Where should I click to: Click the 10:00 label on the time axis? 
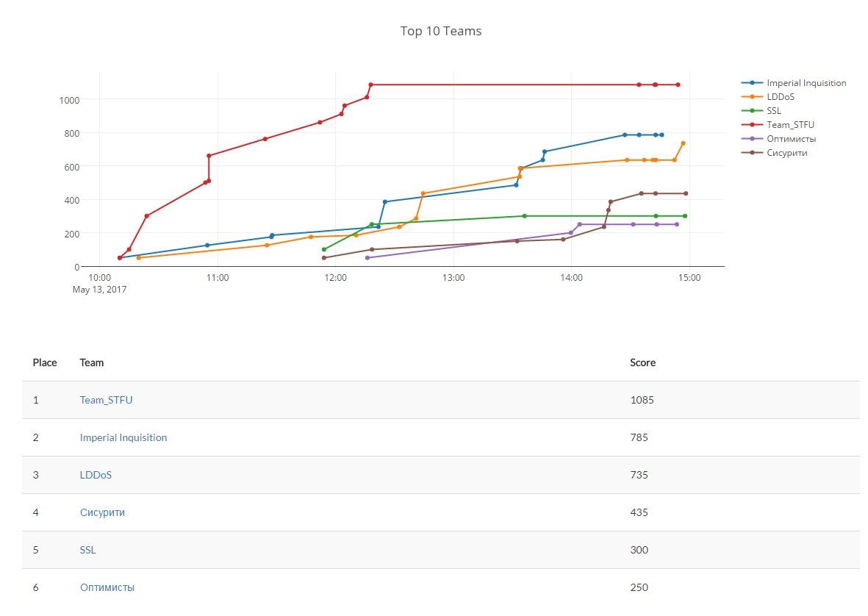click(x=100, y=278)
